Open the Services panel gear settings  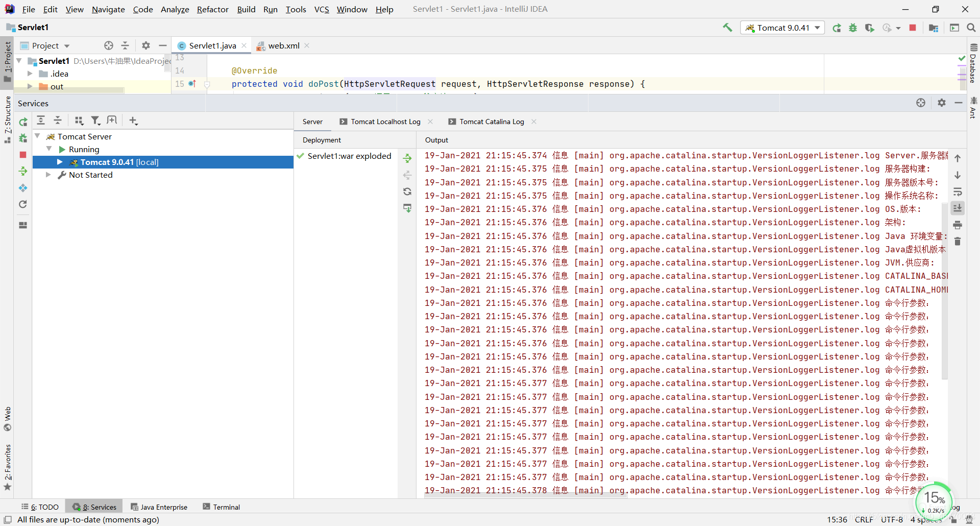[x=942, y=103]
